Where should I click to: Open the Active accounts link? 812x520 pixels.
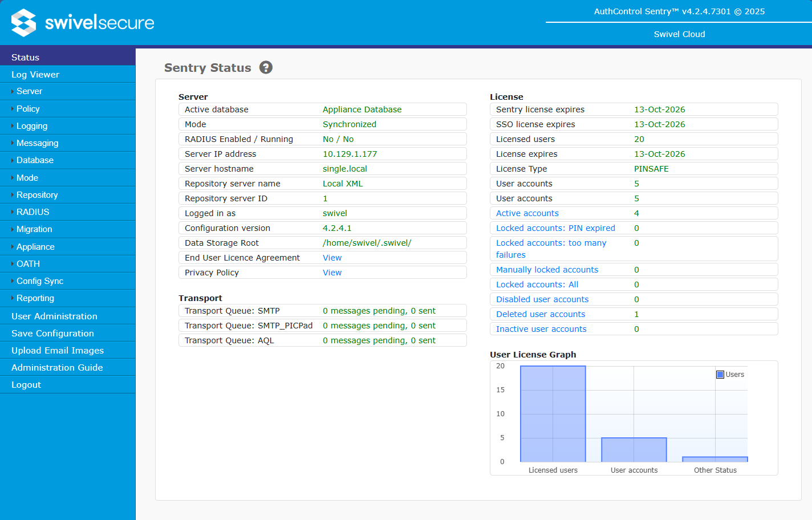526,213
